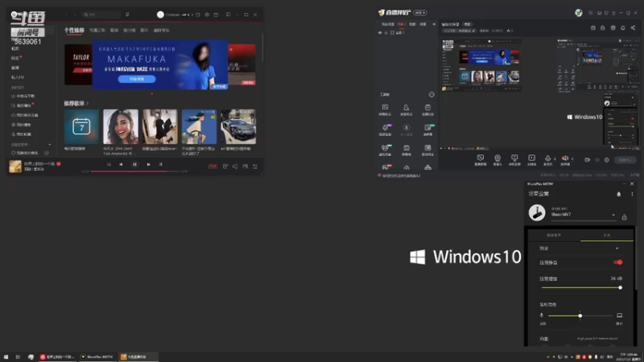Open the settings gear in the music player header

(x=207, y=14)
